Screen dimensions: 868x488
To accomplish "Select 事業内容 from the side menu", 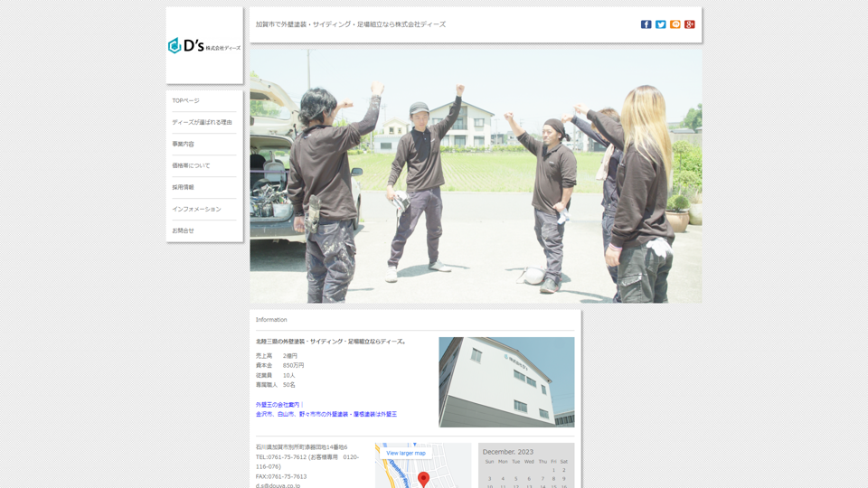I will click(183, 144).
